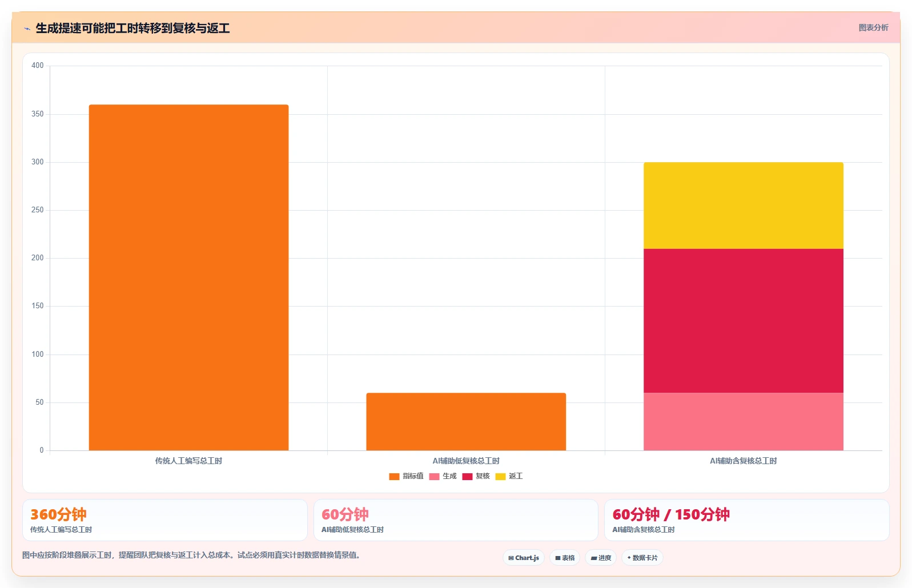912x588 pixels.
Task: Select the 进度 chip
Action: point(601,558)
